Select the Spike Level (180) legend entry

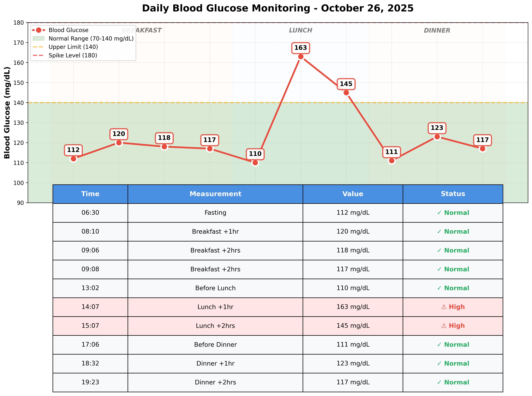point(65,55)
